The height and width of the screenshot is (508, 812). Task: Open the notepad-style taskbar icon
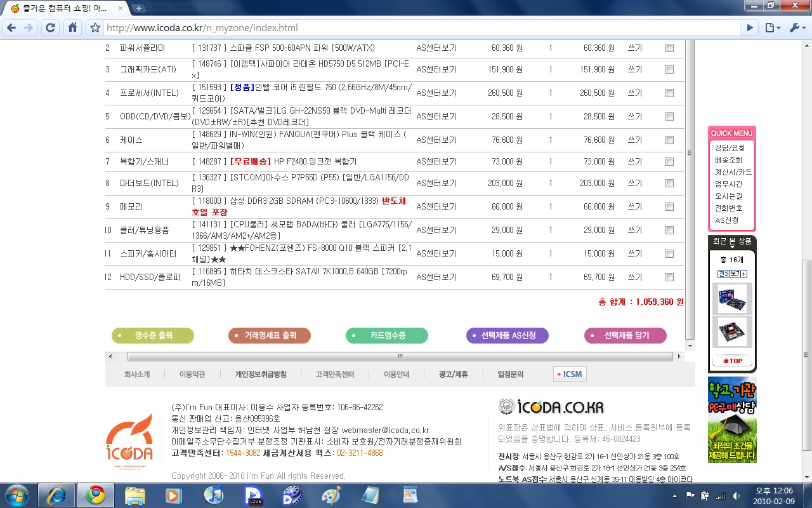pos(370,495)
